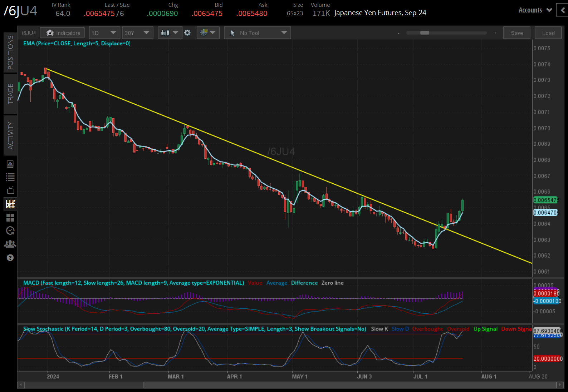Open the watchlist list icon in sidebar
The width and height of the screenshot is (568, 392).
pyautogui.click(x=10, y=177)
